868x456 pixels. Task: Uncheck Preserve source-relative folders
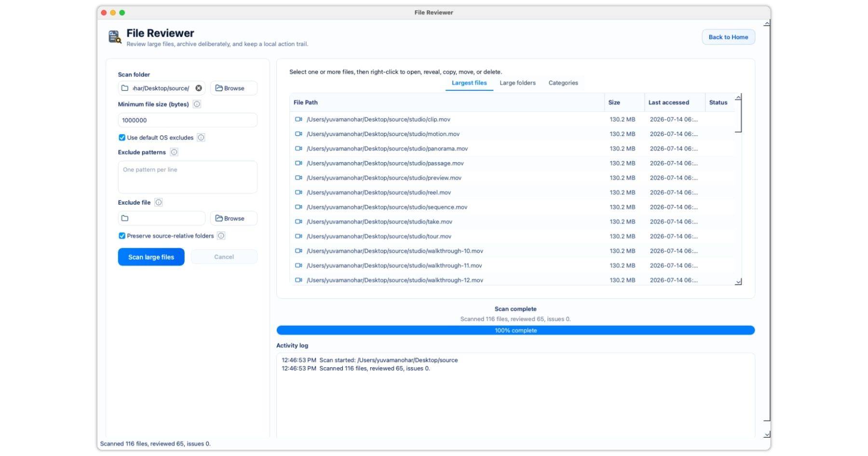(122, 236)
